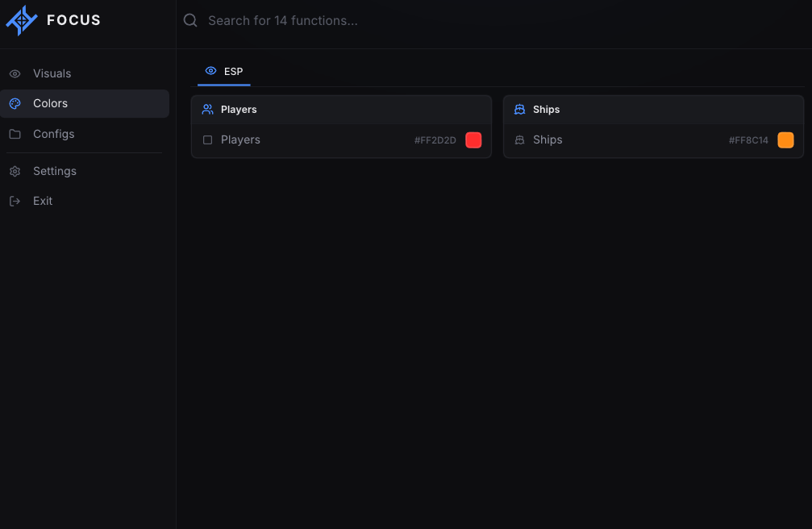Image resolution: width=812 pixels, height=529 pixels.
Task: Click the #FF2D2D hex value
Action: 435,140
